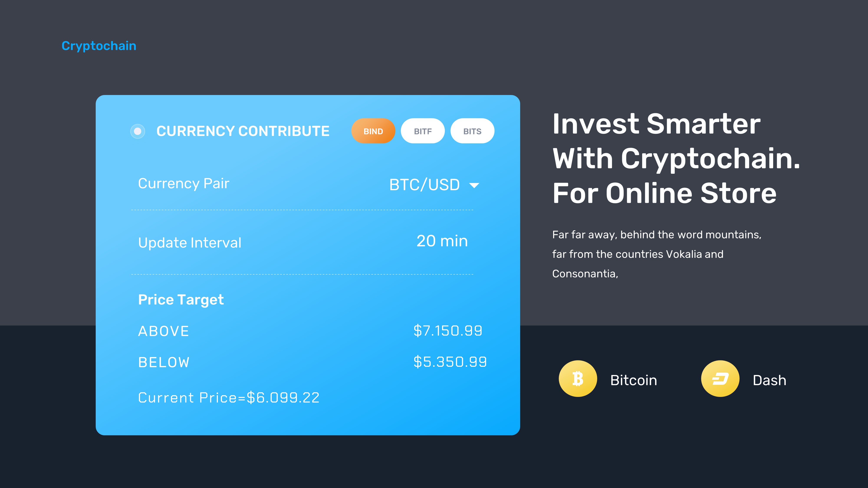The width and height of the screenshot is (868, 488).
Task: Select the BTC/USD currency pair value
Action: click(424, 185)
